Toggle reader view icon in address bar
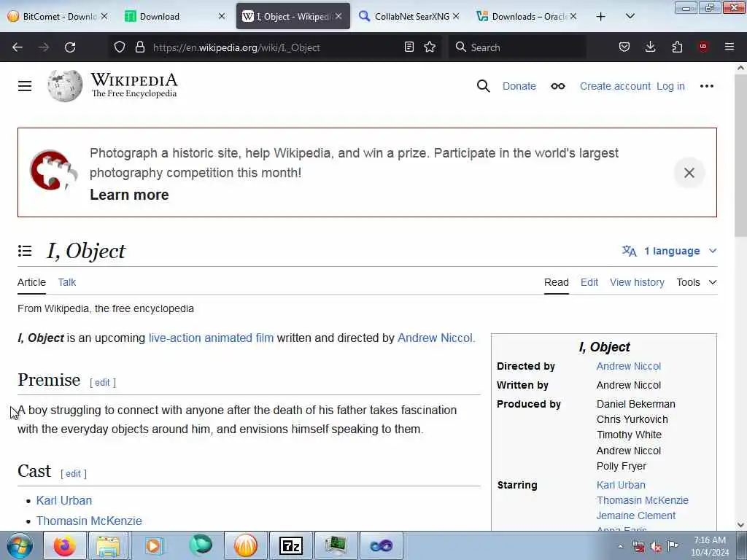This screenshot has width=747, height=560. click(409, 47)
